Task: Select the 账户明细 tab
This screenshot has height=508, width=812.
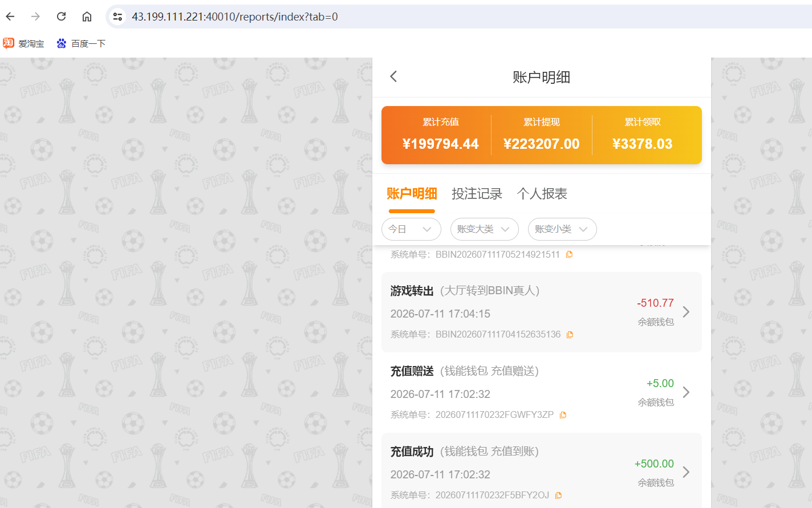Action: coord(412,194)
